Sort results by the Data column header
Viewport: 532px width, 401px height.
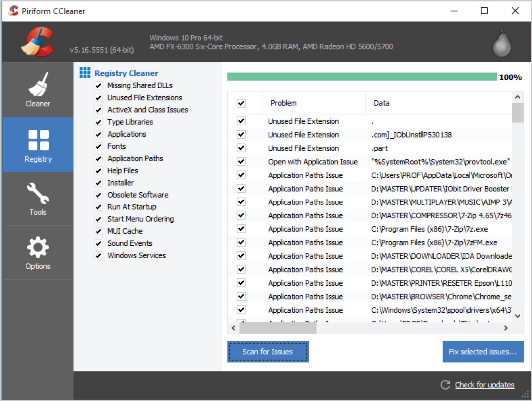[381, 103]
